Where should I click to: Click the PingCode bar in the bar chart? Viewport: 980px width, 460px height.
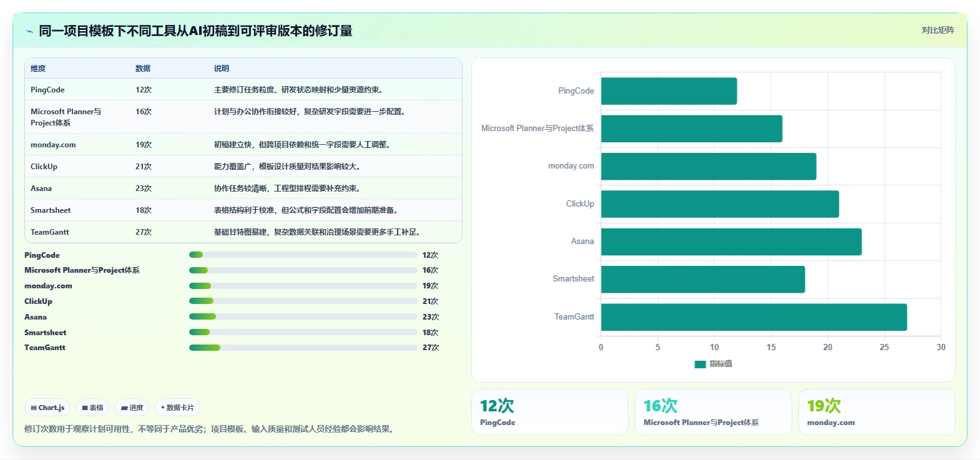pyautogui.click(x=669, y=91)
